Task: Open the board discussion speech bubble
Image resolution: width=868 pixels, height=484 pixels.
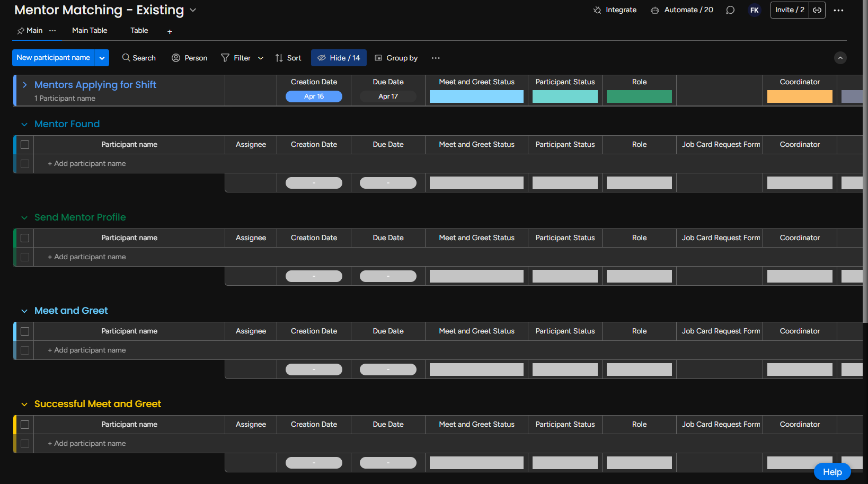Action: 730,10
